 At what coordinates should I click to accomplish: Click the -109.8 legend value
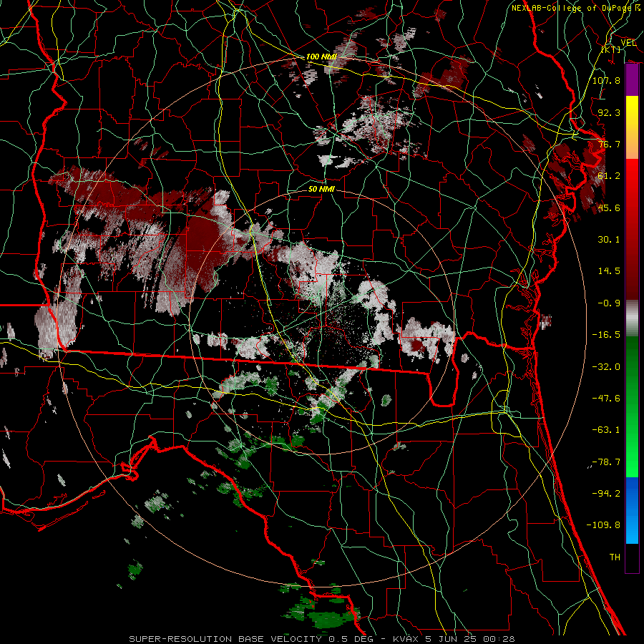603,525
